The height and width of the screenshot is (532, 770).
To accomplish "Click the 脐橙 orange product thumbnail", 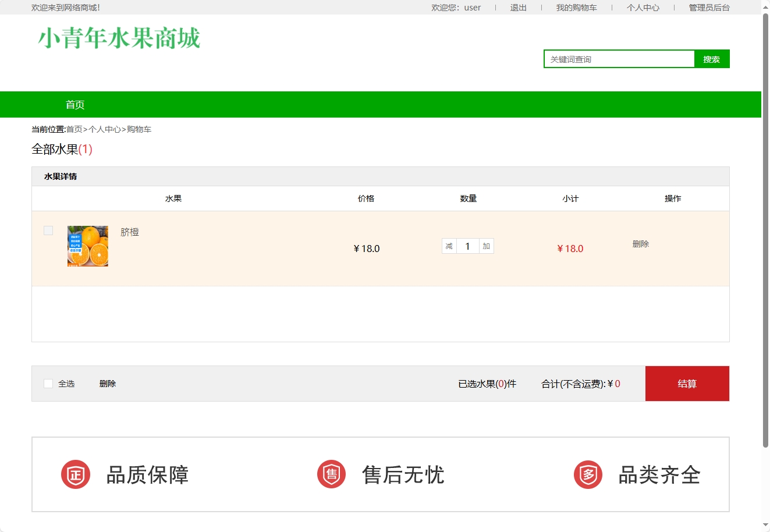I will 87,246.
